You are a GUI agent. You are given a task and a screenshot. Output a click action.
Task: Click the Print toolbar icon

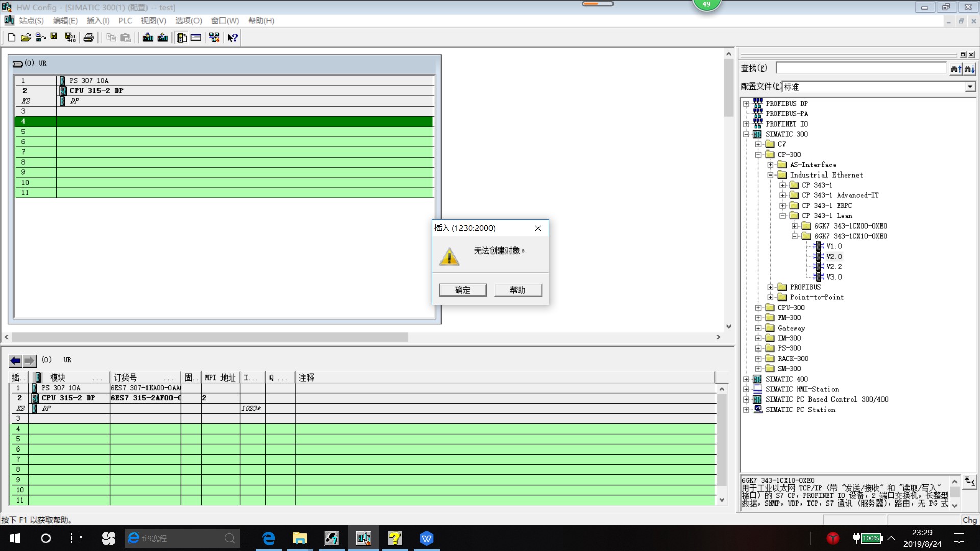pos(89,37)
